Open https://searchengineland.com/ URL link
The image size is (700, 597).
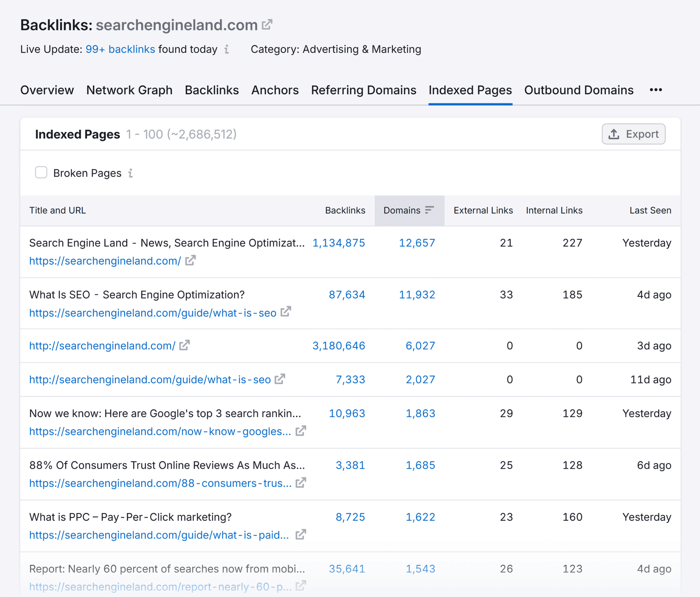[x=105, y=261]
